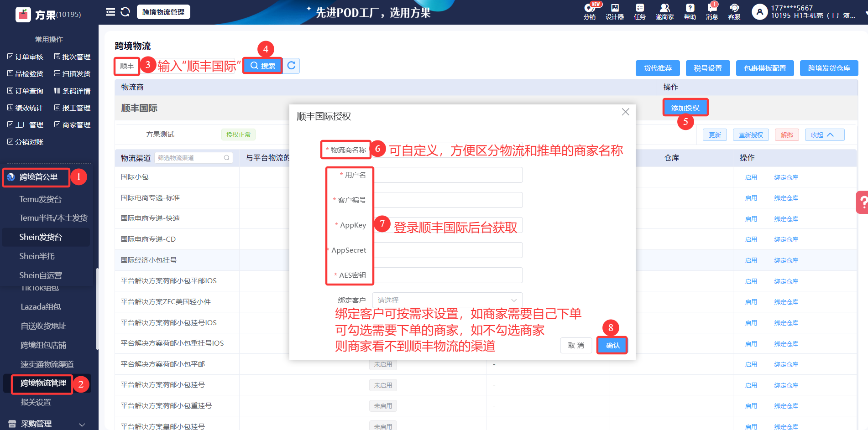Contact 客服 customer service icon
The height and width of the screenshot is (430, 868).
pyautogui.click(x=734, y=12)
